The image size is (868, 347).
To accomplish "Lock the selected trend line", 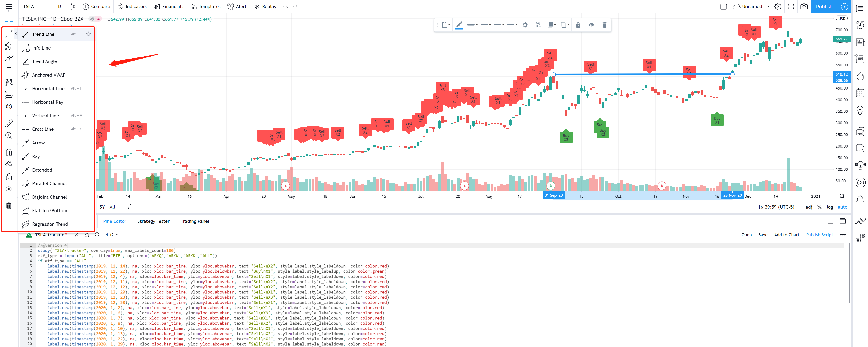I will pyautogui.click(x=578, y=25).
